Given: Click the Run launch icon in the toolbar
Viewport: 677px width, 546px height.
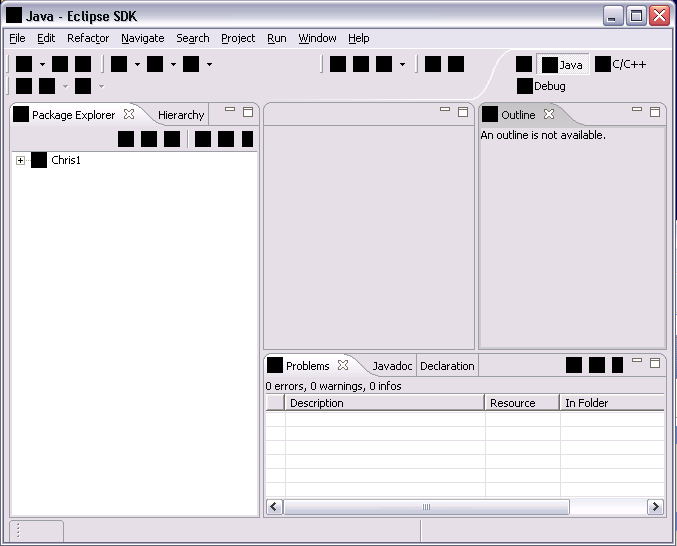Looking at the screenshot, I should 155,64.
